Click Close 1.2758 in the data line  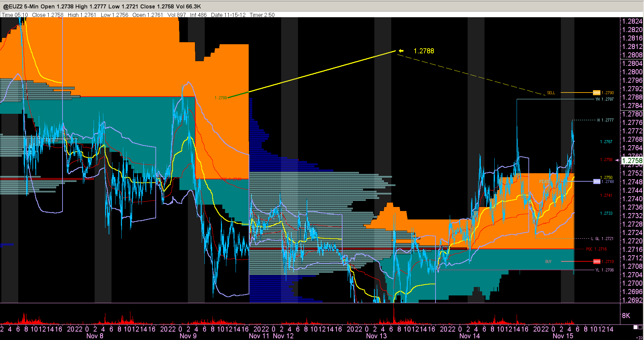pyautogui.click(x=48, y=15)
